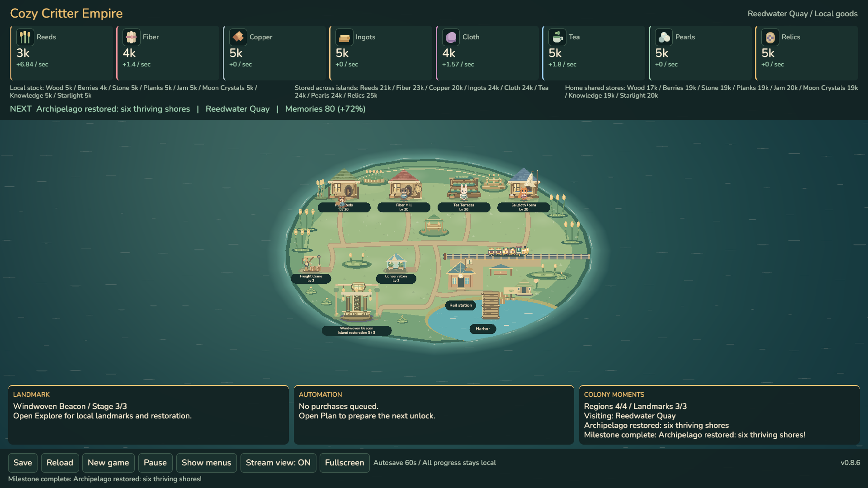Image resolution: width=868 pixels, height=488 pixels.
Task: Select the Windwoven Beacon landmark tower
Action: tap(357, 302)
